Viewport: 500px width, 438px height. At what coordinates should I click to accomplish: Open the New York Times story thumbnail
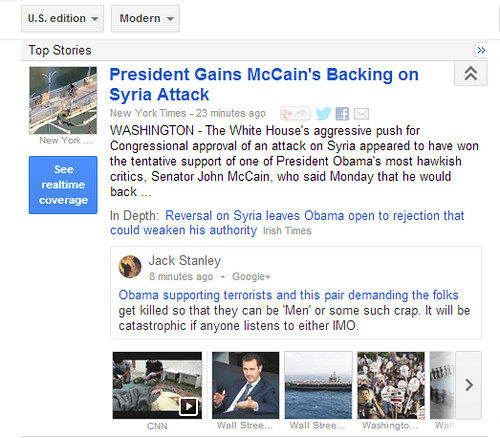click(x=63, y=100)
